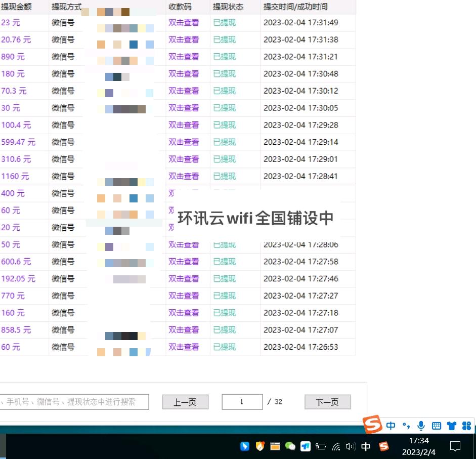
Task: Toggle punctuation mode on the Sogou toolbar
Action: pos(406,425)
